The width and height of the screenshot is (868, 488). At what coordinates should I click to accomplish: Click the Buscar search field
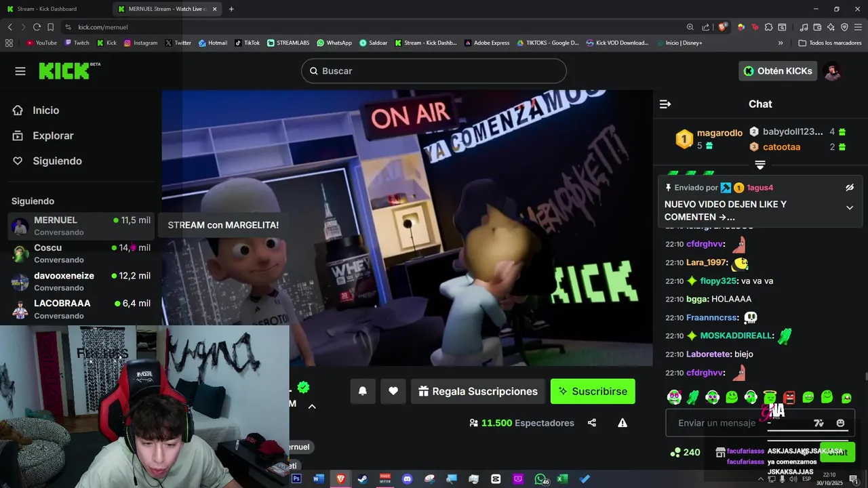434,71
